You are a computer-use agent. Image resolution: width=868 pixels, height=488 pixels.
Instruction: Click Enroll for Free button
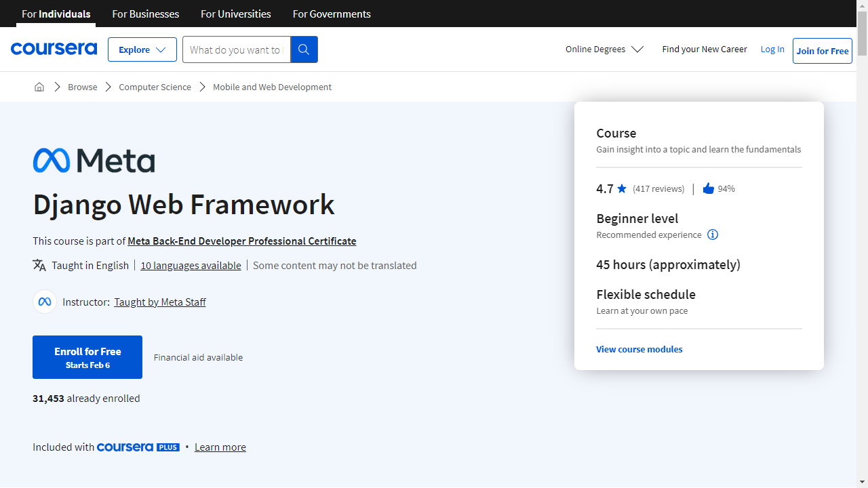click(x=87, y=357)
